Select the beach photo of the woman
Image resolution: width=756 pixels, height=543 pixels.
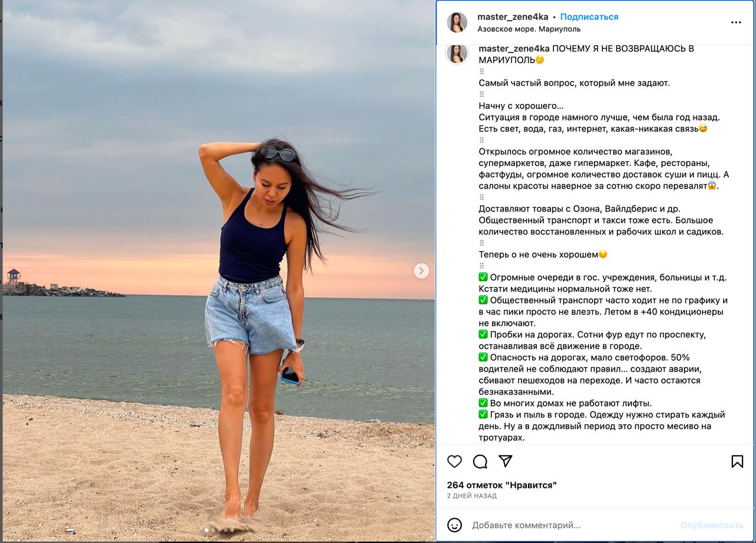coord(219,271)
